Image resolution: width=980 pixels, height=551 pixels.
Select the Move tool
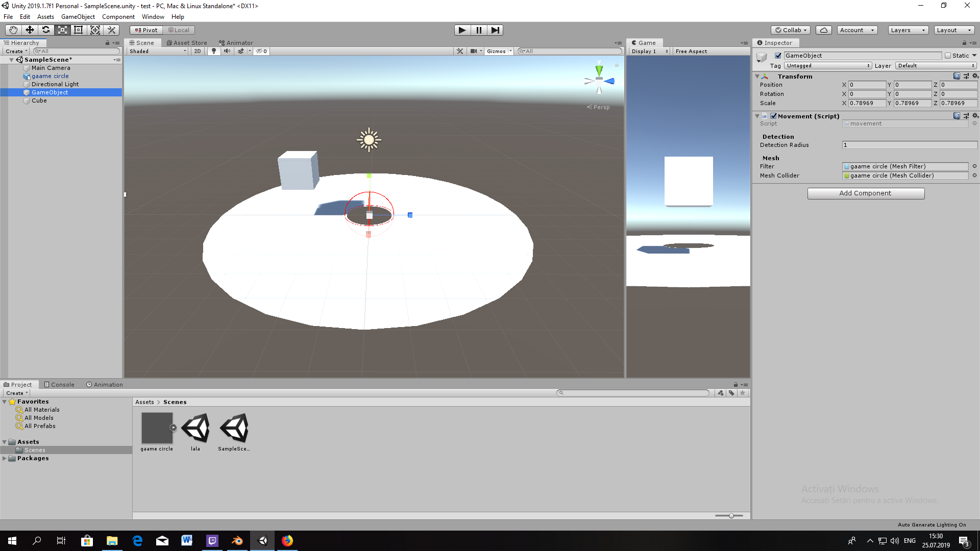coord(30,30)
